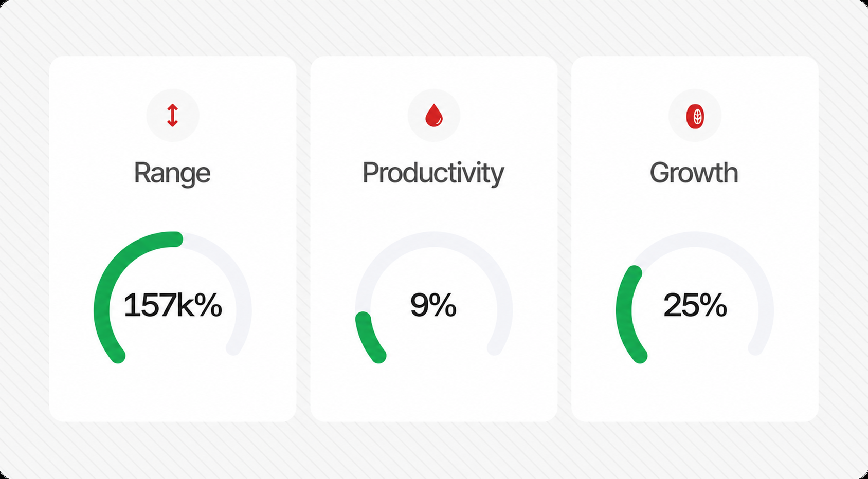Click the red water drop Productivity icon
The image size is (868, 479).
[434, 115]
